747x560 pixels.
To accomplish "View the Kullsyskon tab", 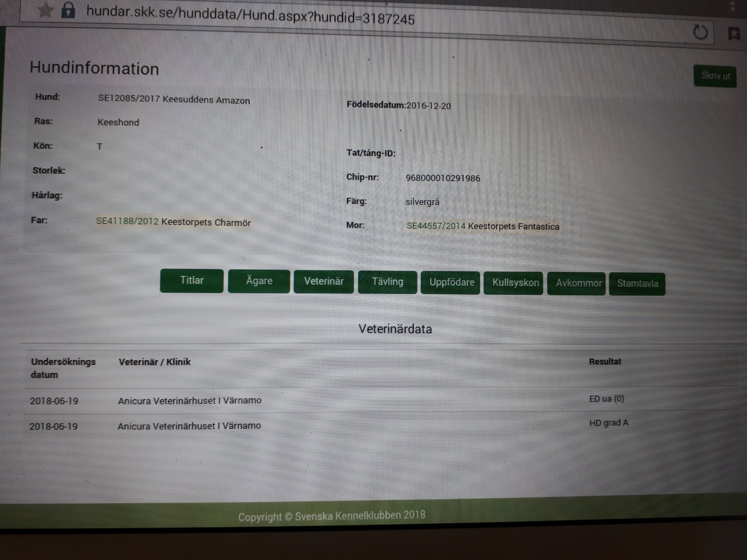I will point(515,283).
